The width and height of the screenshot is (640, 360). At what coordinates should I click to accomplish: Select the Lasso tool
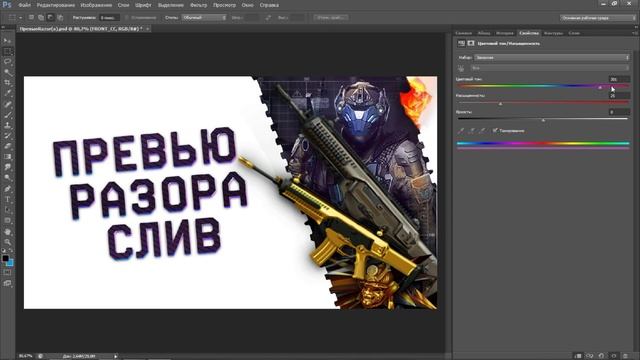pos(7,62)
